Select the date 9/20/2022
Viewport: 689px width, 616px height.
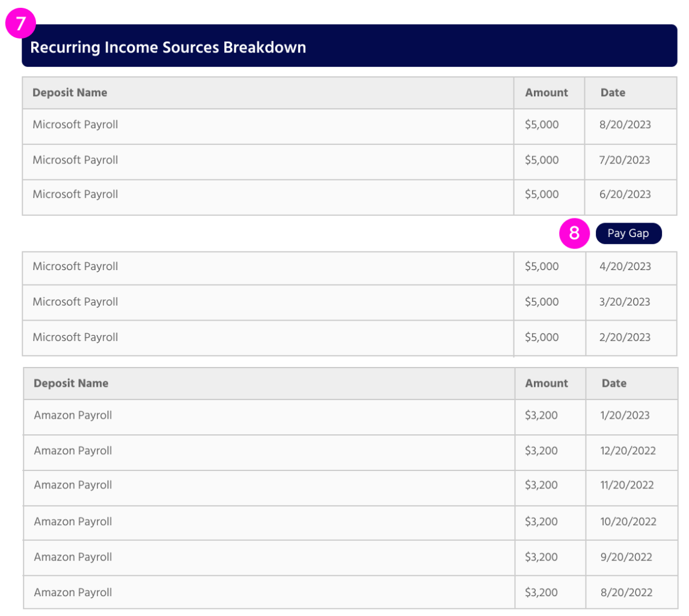(x=626, y=557)
